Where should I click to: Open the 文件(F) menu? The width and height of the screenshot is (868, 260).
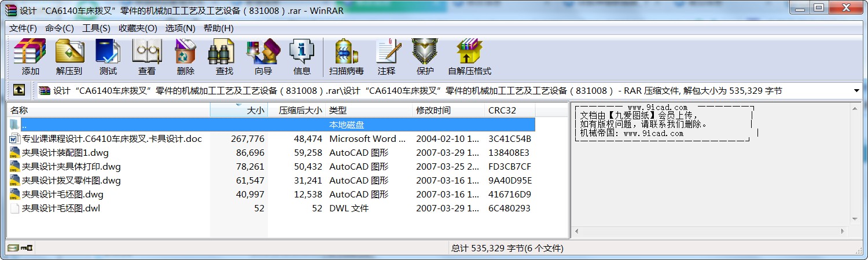pyautogui.click(x=23, y=28)
